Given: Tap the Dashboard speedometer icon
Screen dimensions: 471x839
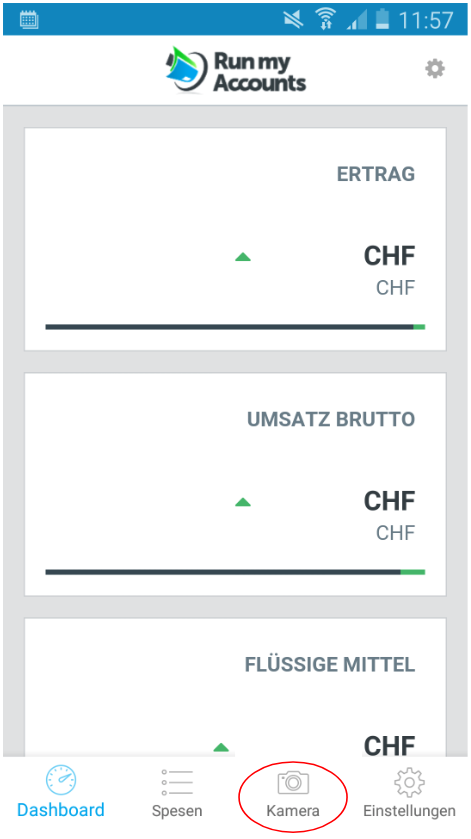Looking at the screenshot, I should click(60, 780).
